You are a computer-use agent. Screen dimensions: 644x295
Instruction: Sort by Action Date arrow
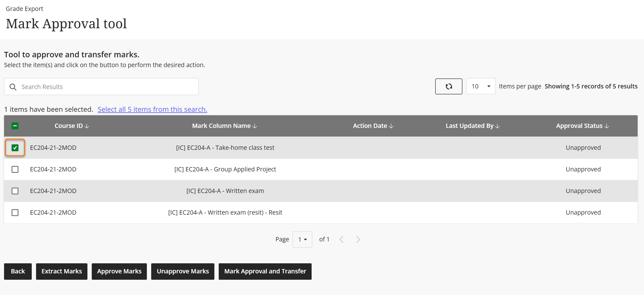tap(391, 126)
